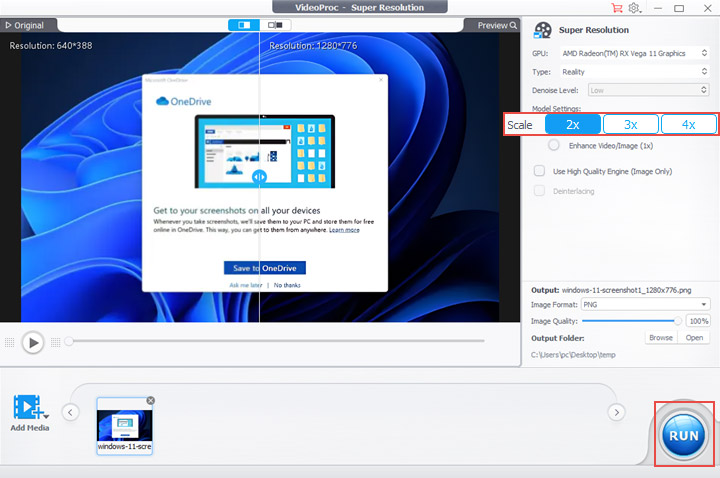Select Enhance Video/Image (1x) radio button
This screenshot has height=478, width=720.
tap(554, 145)
